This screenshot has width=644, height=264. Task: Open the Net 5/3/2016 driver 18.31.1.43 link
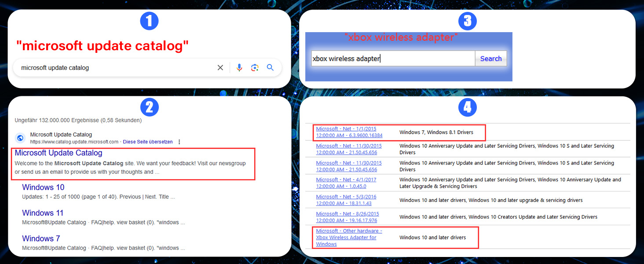(x=346, y=200)
